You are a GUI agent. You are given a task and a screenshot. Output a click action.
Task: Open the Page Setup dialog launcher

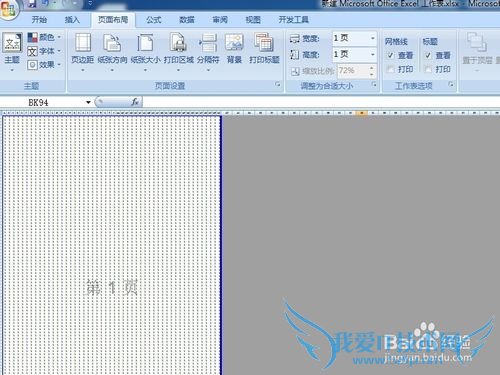point(278,84)
